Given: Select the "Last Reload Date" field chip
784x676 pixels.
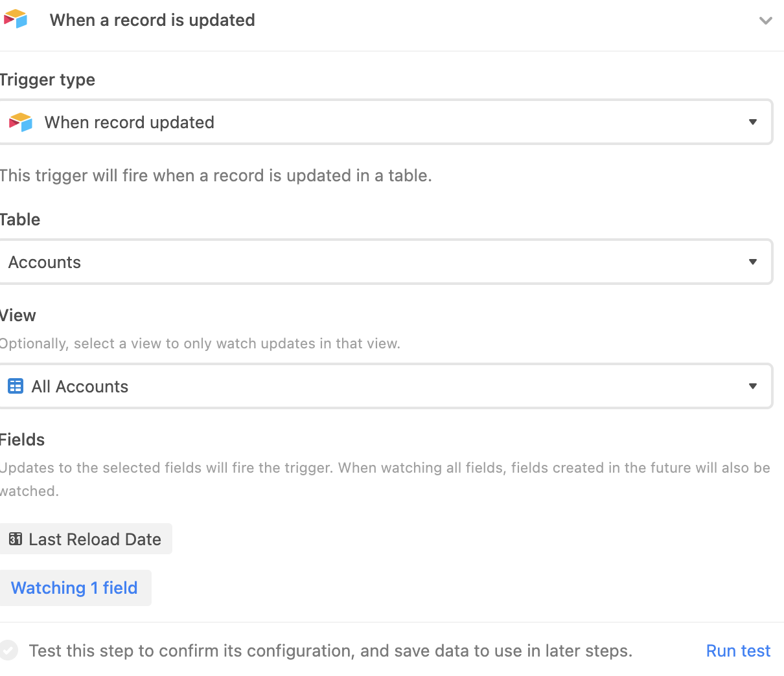Looking at the screenshot, I should point(86,539).
